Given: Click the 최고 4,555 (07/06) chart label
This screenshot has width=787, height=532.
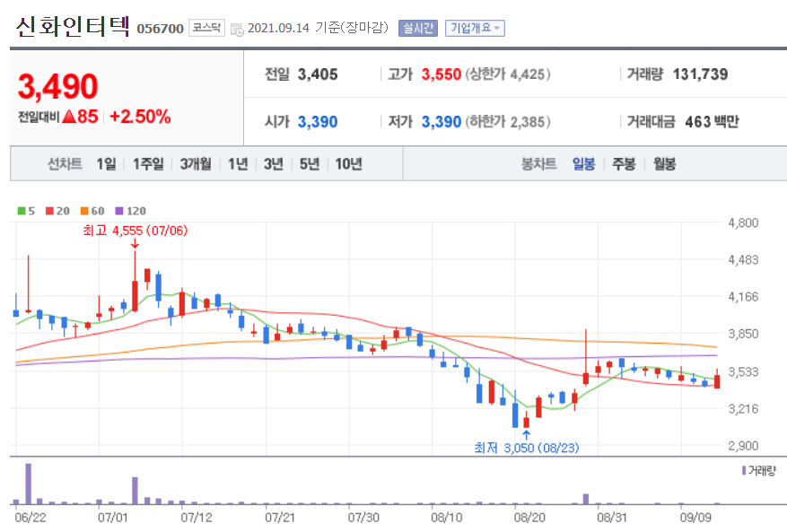Looking at the screenshot, I should 135,231.
